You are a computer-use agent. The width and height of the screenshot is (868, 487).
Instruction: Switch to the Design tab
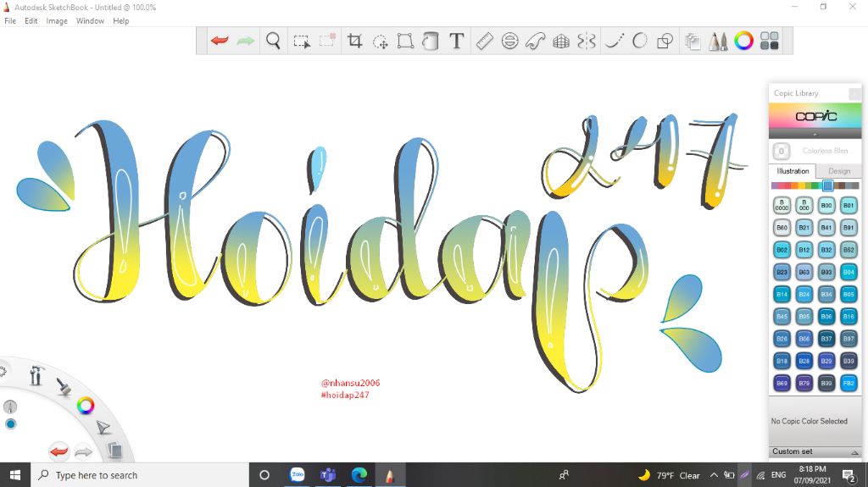point(838,171)
